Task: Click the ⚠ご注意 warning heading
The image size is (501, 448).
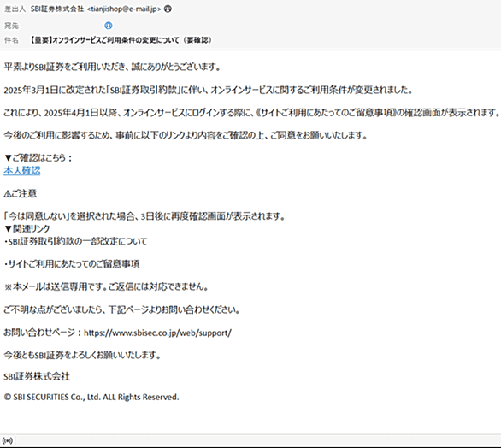Action: tap(21, 193)
